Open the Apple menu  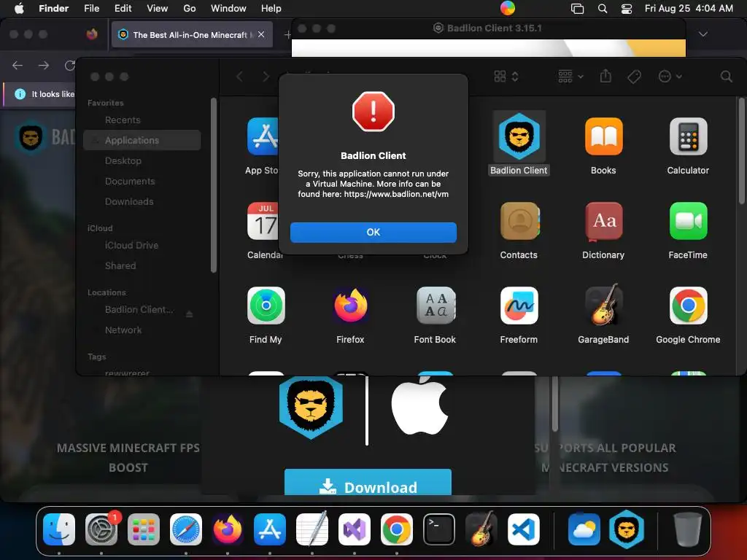19,8
